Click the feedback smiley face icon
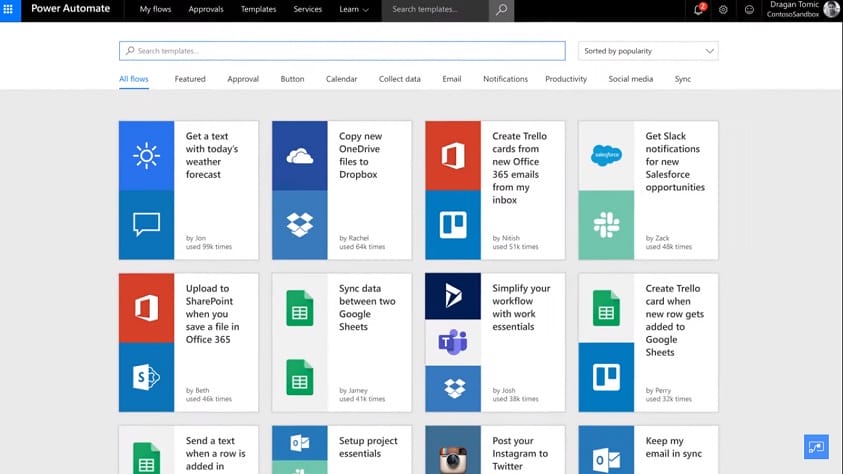843x474 pixels. point(749,10)
